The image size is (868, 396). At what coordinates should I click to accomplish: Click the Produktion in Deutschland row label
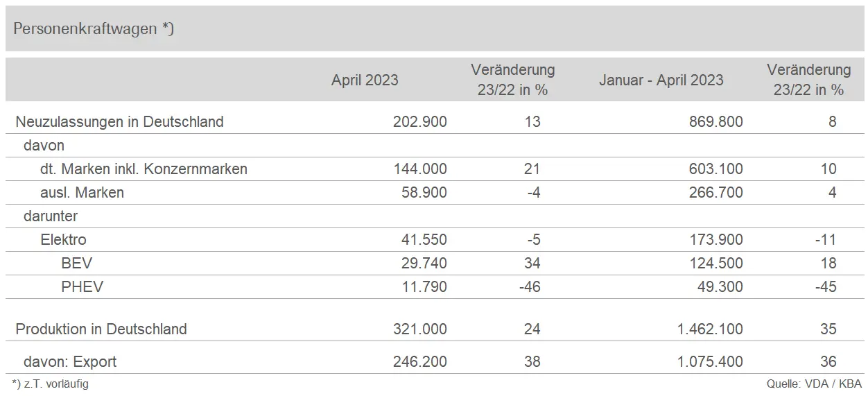click(x=101, y=329)
